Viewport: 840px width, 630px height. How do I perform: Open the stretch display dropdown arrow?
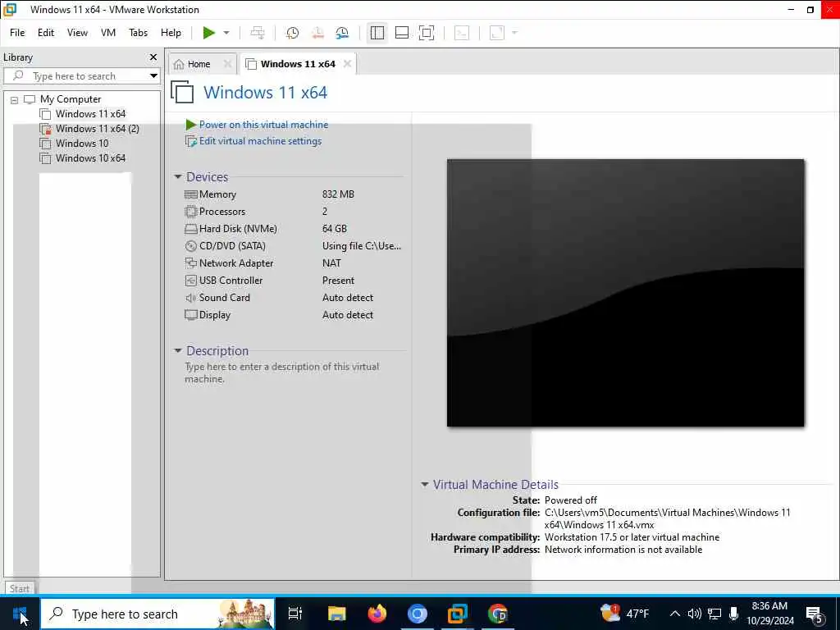click(515, 33)
